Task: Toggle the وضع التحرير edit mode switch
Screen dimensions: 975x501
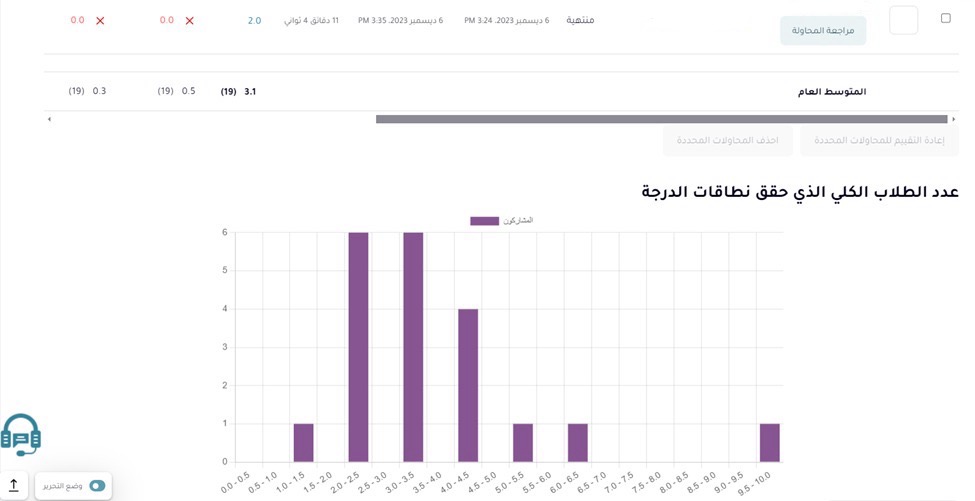Action: [x=97, y=486]
